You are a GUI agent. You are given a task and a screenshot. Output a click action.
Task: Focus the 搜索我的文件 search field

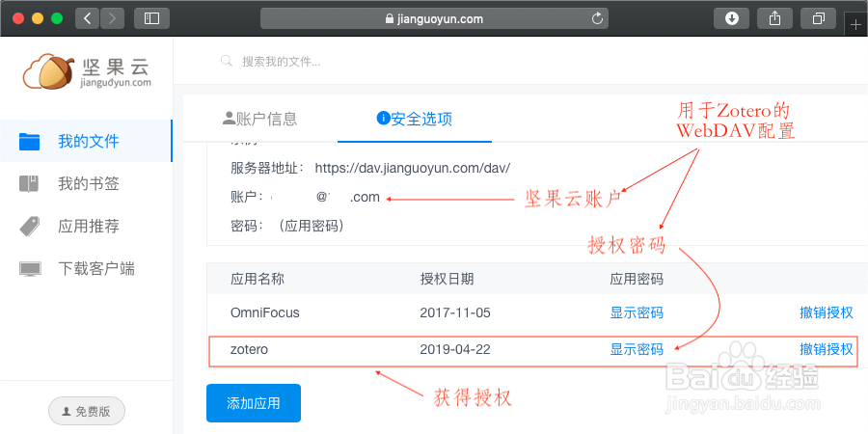[x=282, y=62]
